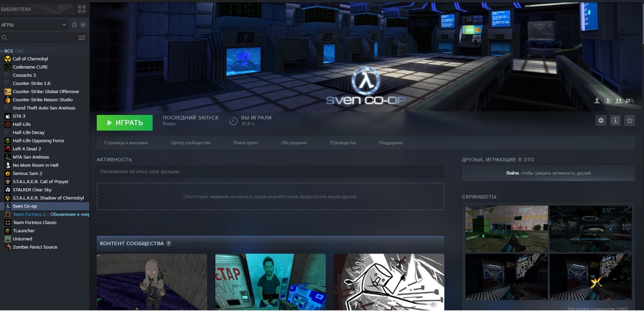Click the activity post text field

pyautogui.click(x=270, y=172)
